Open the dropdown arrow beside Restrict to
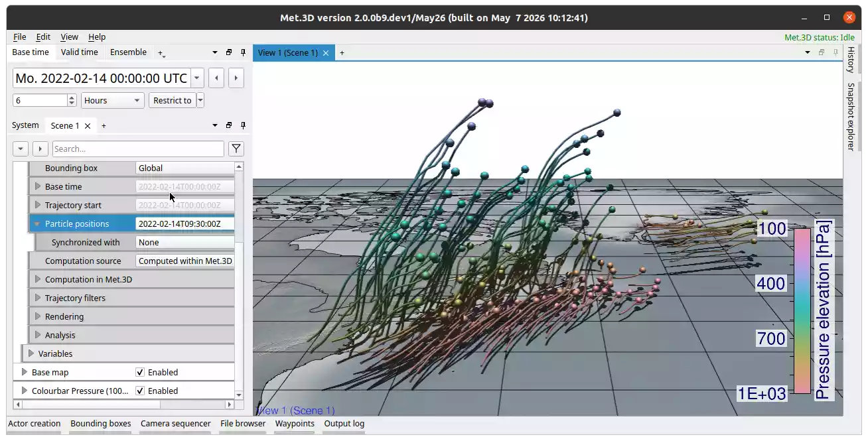The image size is (868, 441). click(x=200, y=101)
